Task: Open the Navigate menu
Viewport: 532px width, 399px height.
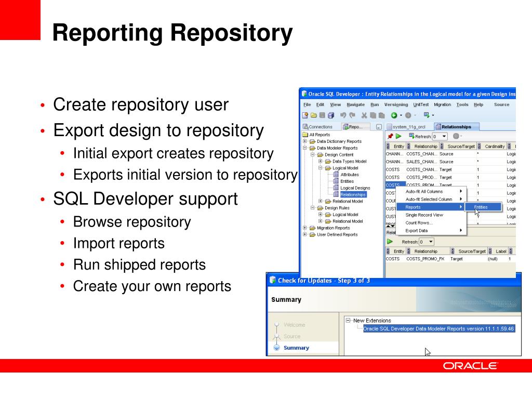Action: 355,104
